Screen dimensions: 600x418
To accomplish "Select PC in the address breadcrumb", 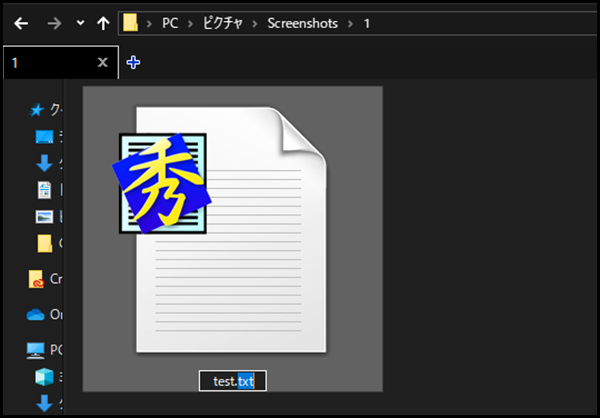I will [170, 22].
